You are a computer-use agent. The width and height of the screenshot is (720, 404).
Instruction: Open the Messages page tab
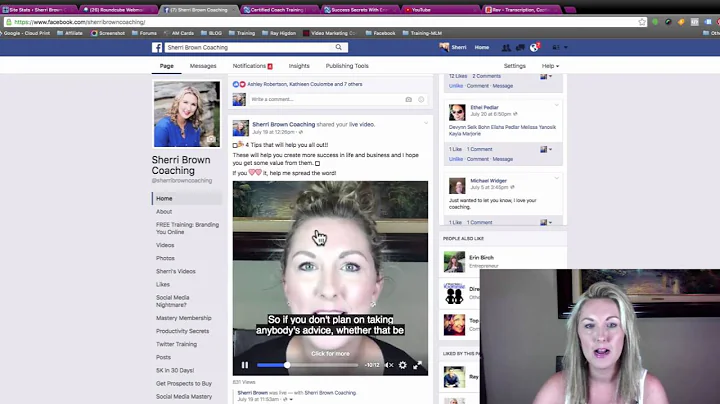(x=203, y=66)
